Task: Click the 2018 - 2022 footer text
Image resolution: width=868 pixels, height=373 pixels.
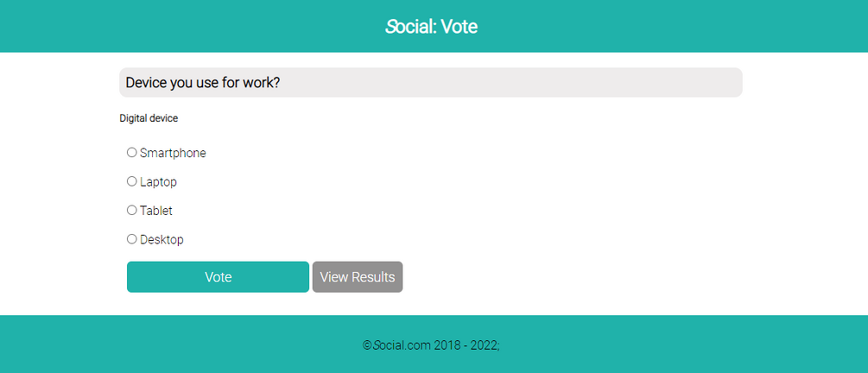Action: [466, 345]
